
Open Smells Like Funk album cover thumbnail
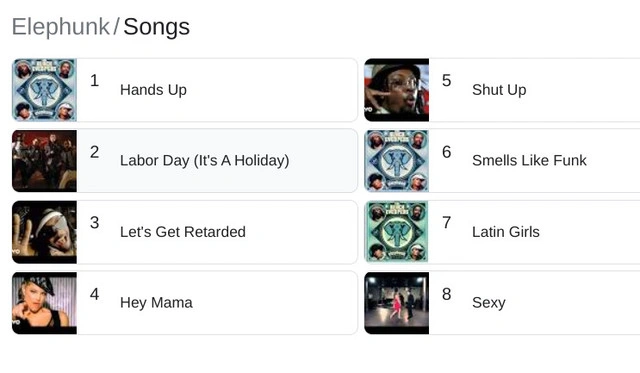click(397, 161)
